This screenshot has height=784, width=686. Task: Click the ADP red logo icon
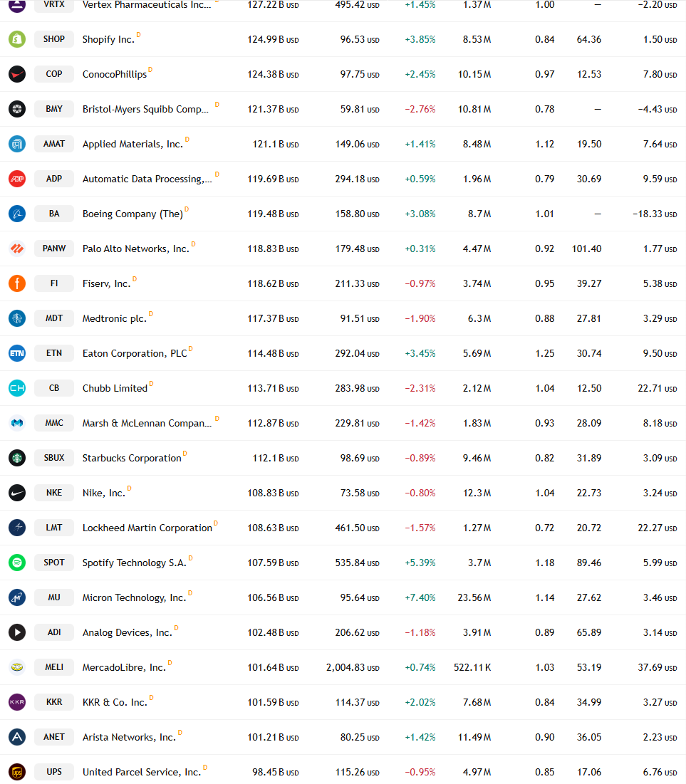tap(17, 179)
